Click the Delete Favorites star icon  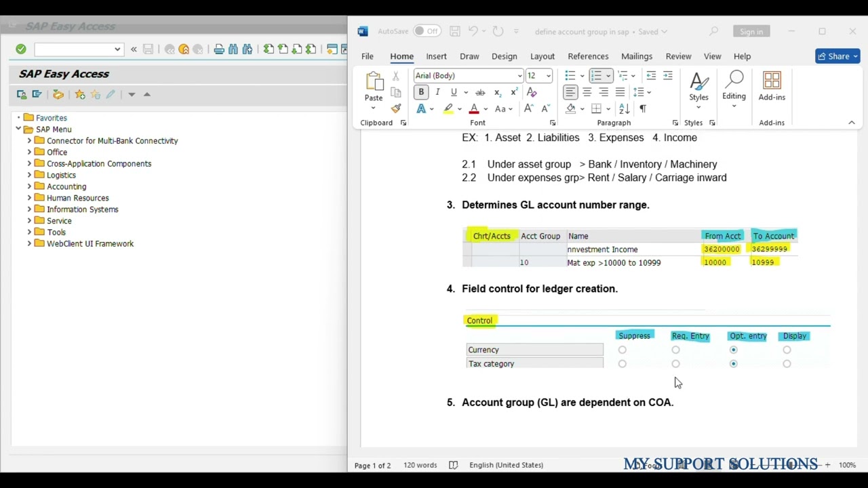[95, 94]
